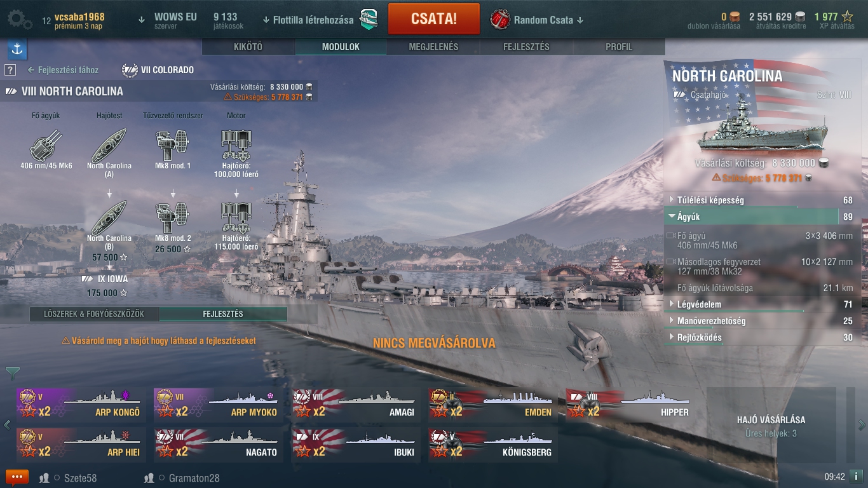Open the chat bubble icon
The width and height of the screenshot is (868, 488).
click(x=17, y=477)
